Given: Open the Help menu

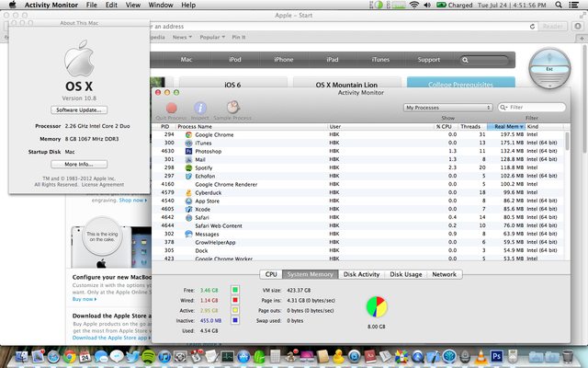Looking at the screenshot, I should (x=188, y=5).
